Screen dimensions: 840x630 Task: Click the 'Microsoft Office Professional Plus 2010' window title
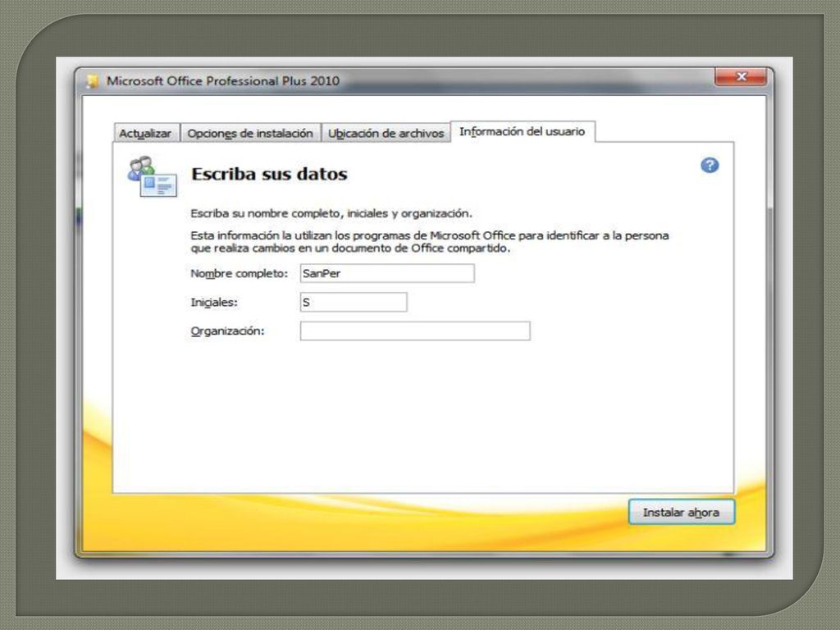pos(223,81)
